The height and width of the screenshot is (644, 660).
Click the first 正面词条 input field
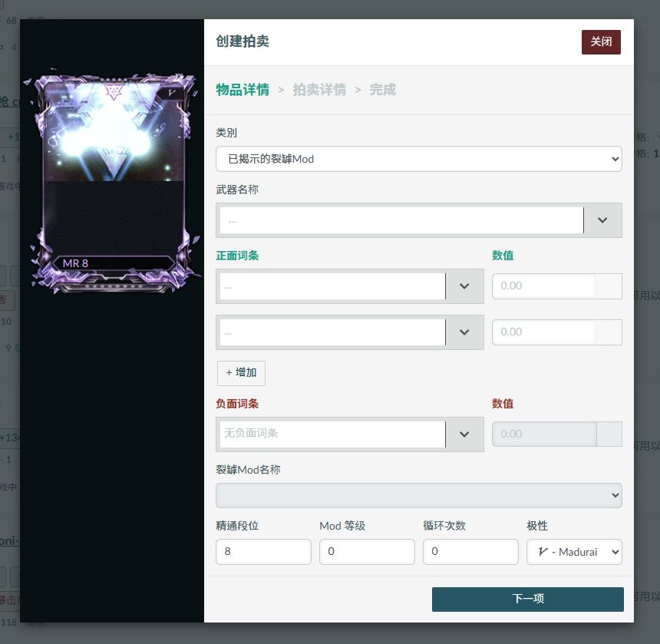point(332,286)
